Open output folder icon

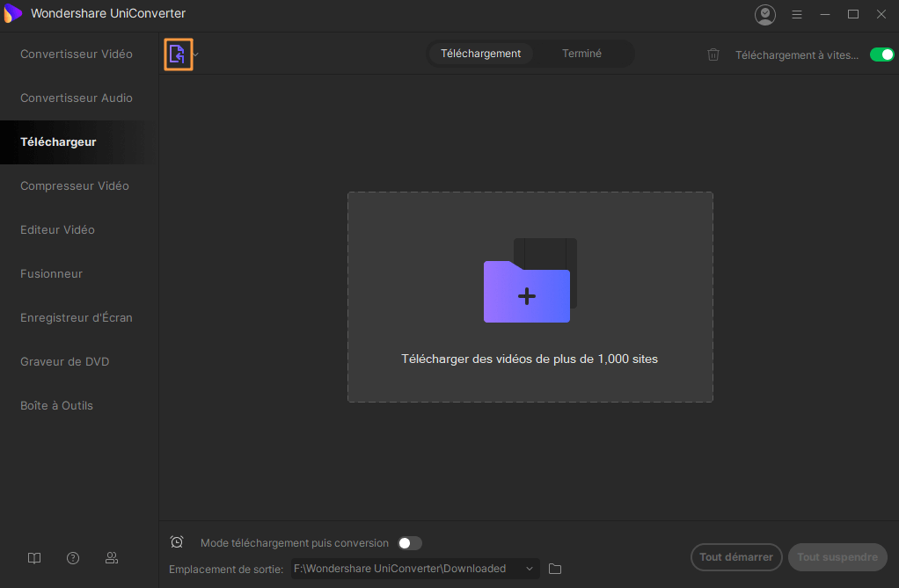click(x=555, y=569)
